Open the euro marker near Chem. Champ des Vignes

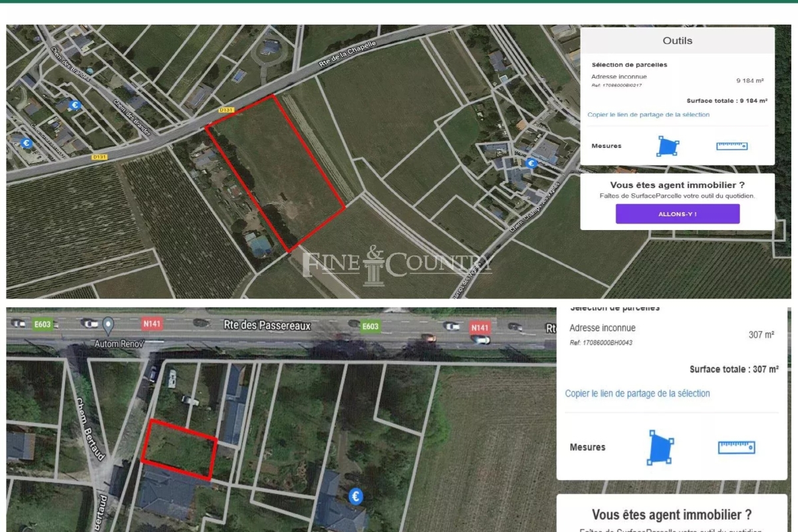[531, 163]
